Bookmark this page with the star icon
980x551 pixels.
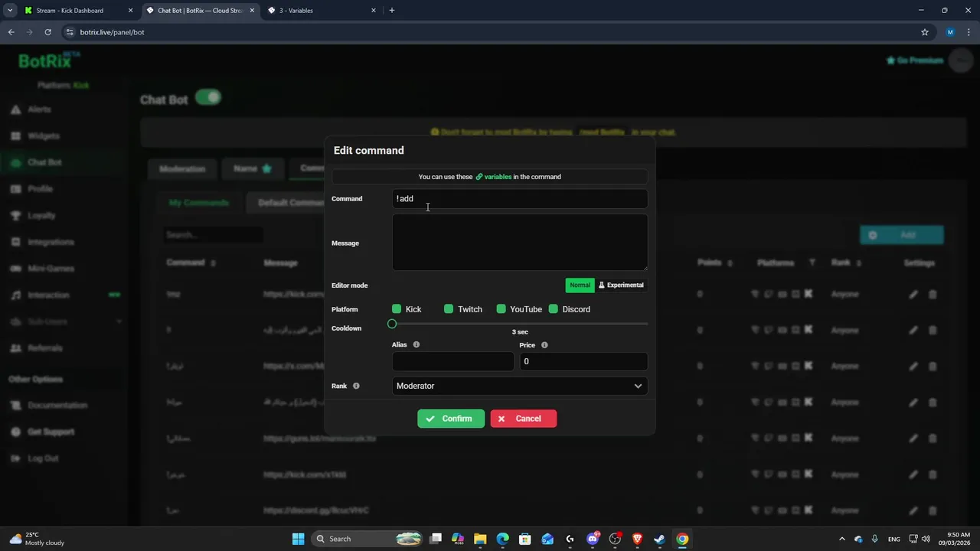pos(925,32)
